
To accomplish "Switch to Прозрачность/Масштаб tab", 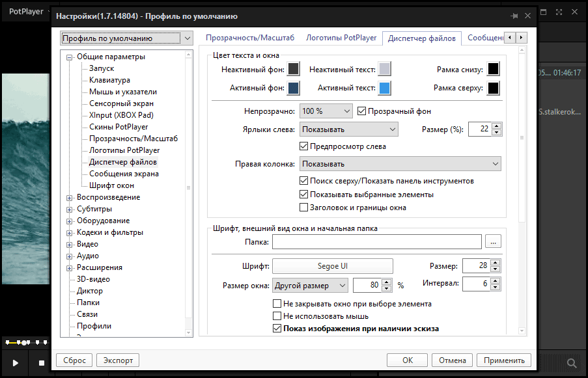I will [x=250, y=38].
